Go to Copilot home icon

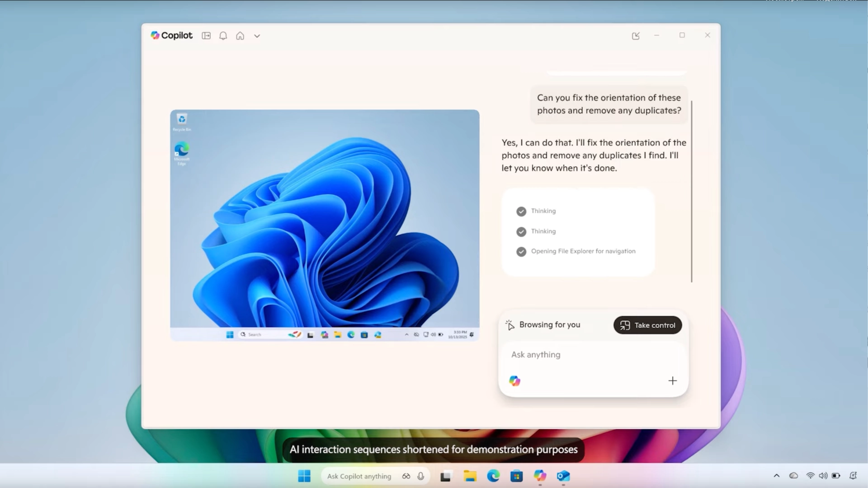240,36
